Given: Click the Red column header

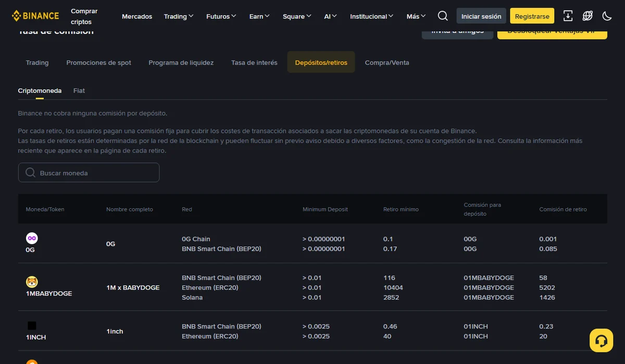Looking at the screenshot, I should pyautogui.click(x=187, y=209).
